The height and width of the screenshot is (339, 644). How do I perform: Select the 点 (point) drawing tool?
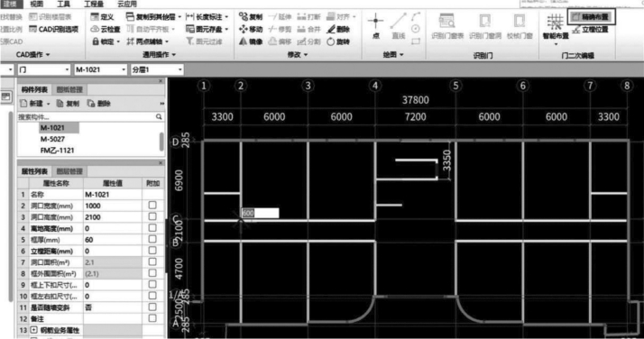pyautogui.click(x=375, y=25)
